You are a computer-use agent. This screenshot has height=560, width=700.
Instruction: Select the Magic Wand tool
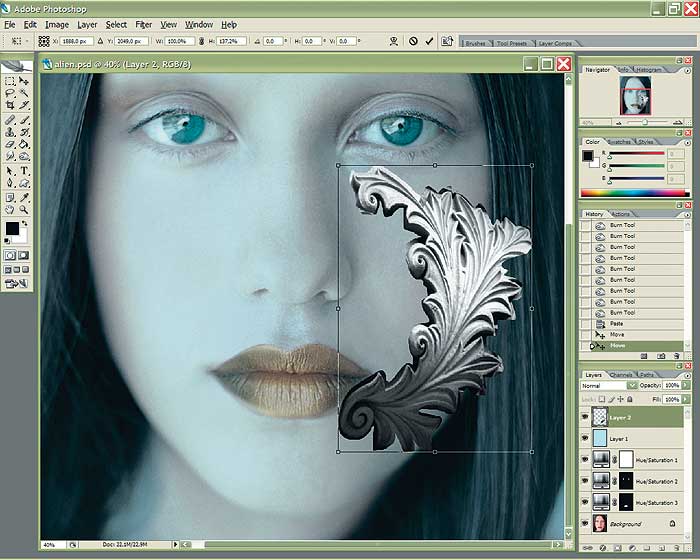click(x=24, y=93)
